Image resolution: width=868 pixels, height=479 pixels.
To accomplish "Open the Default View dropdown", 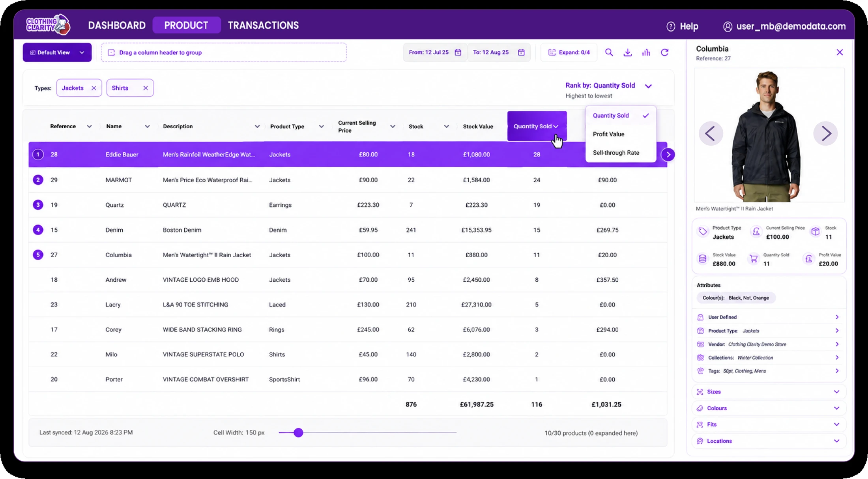I will tap(57, 52).
